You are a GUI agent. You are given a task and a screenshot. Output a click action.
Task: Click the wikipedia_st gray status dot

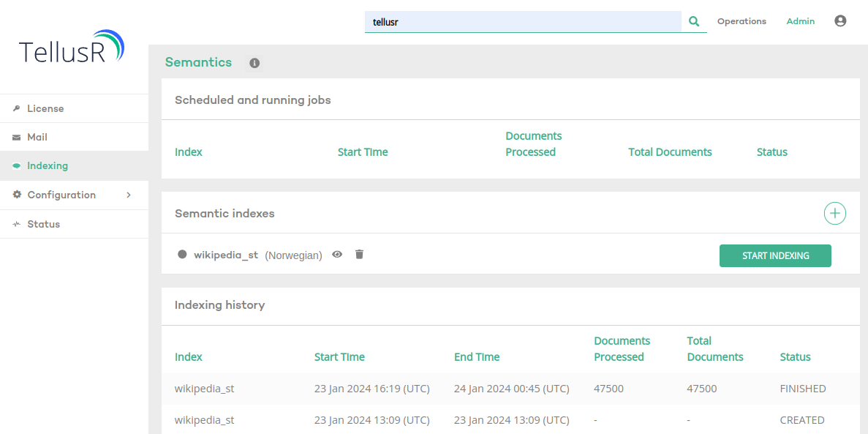click(182, 255)
